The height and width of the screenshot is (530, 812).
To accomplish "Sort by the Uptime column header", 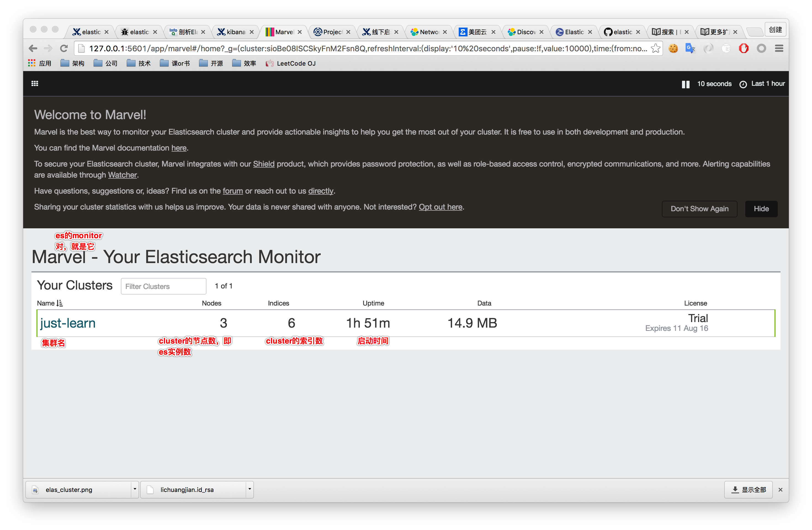I will (x=373, y=303).
